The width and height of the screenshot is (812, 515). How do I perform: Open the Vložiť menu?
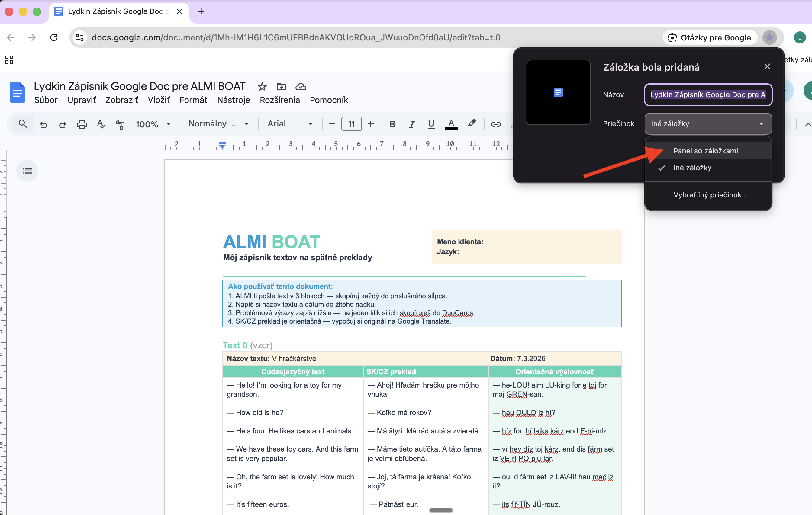(x=159, y=100)
